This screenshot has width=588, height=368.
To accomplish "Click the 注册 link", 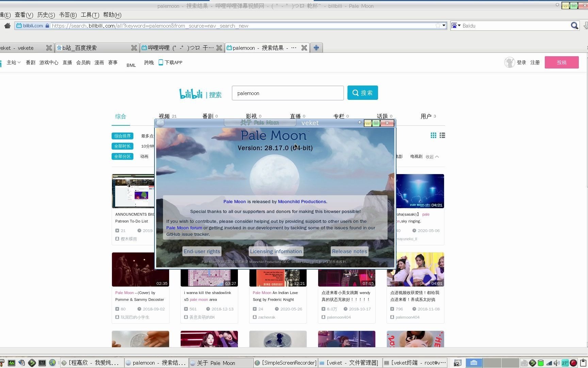I will coord(535,62).
